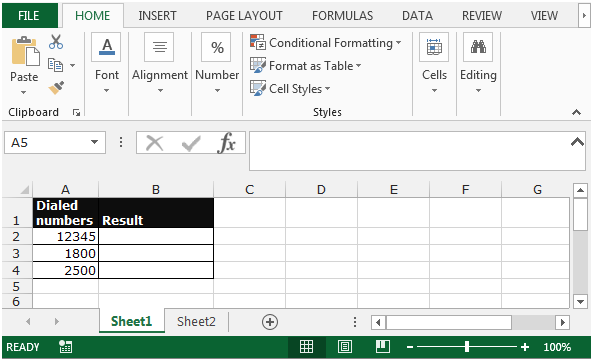Click vertical scrollbar up arrow
The height and width of the screenshot is (361, 593).
tap(580, 190)
